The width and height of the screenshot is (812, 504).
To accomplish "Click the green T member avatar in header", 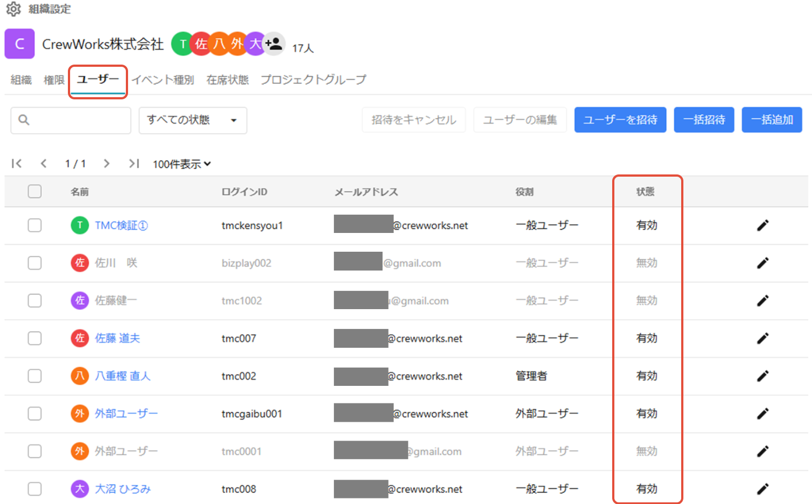I will tap(183, 44).
